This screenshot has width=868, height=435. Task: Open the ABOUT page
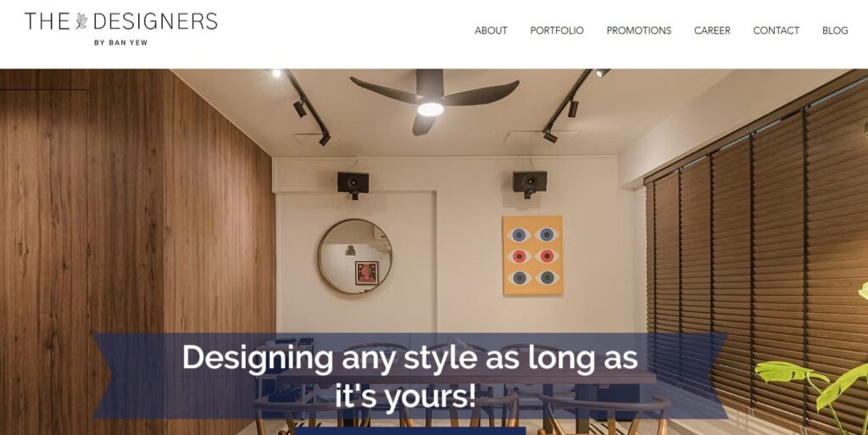(x=491, y=31)
